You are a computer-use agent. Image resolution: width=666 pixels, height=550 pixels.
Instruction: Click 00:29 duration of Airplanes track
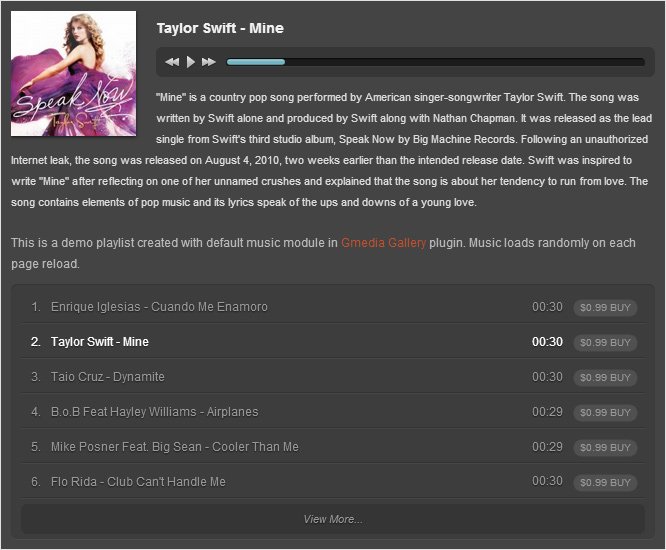(547, 412)
